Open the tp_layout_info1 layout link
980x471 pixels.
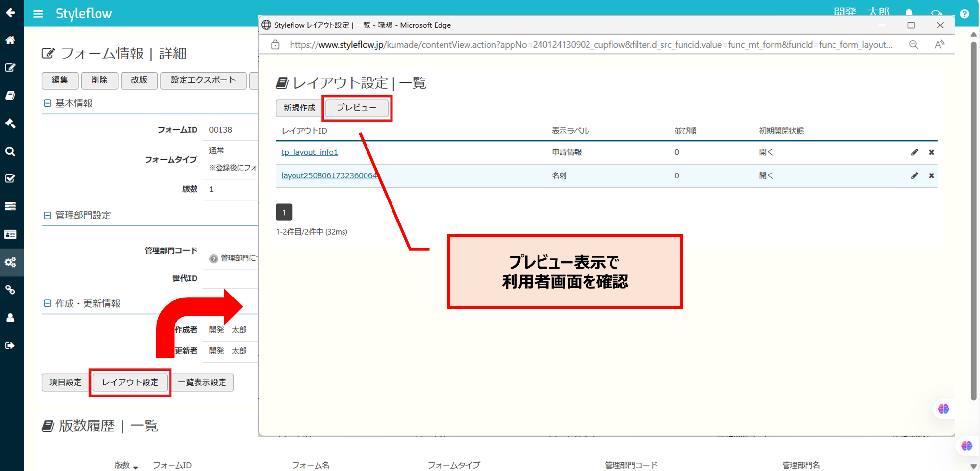[x=309, y=152]
